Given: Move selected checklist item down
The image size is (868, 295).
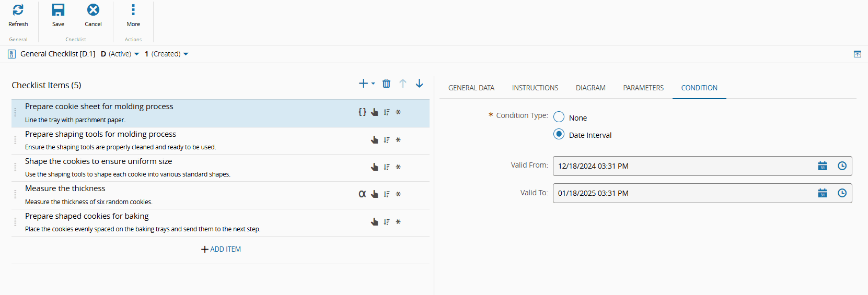Looking at the screenshot, I should coord(419,84).
